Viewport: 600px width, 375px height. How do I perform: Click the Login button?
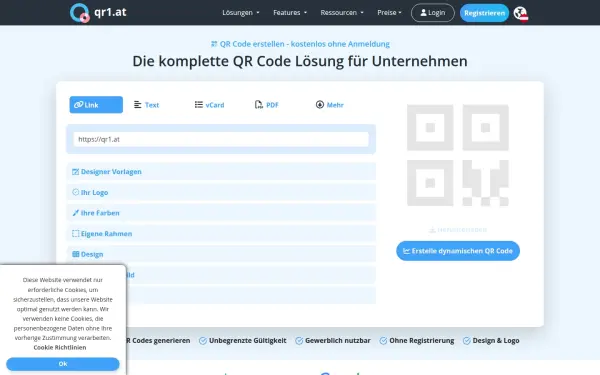coord(433,13)
